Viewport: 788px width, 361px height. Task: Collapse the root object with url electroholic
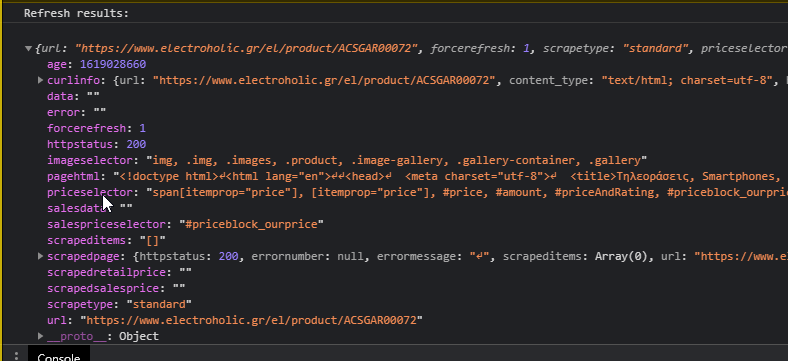coord(28,49)
